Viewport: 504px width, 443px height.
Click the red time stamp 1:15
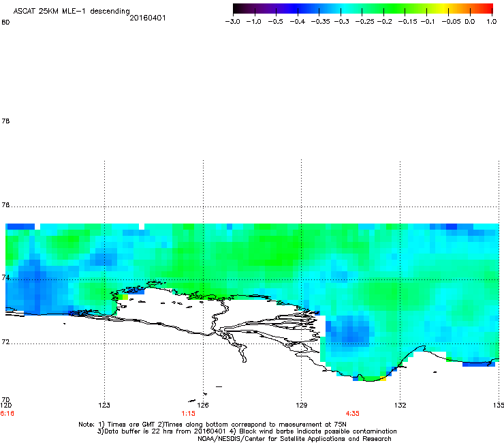[189, 414]
